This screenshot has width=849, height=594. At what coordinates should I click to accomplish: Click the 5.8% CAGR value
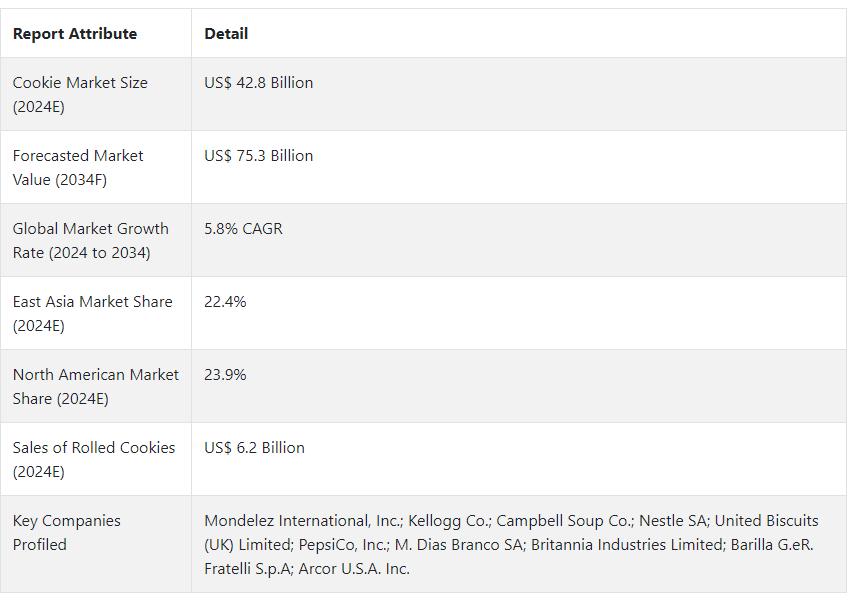coord(243,229)
